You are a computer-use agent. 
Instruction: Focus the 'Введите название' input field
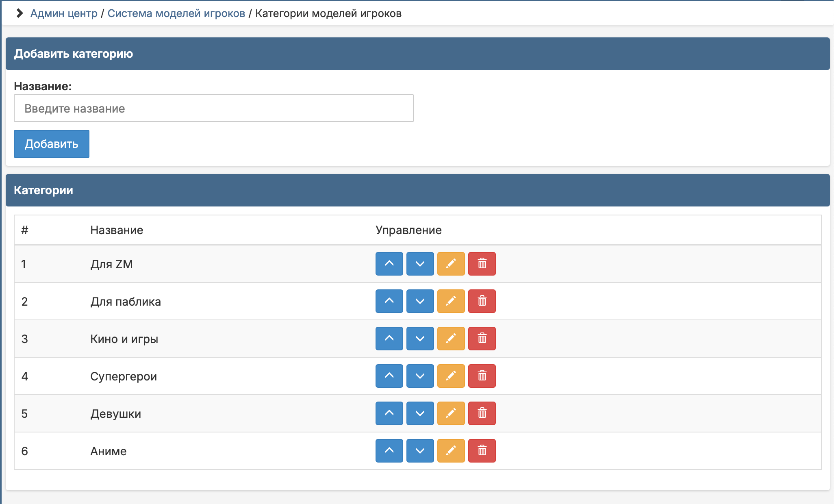pos(213,108)
